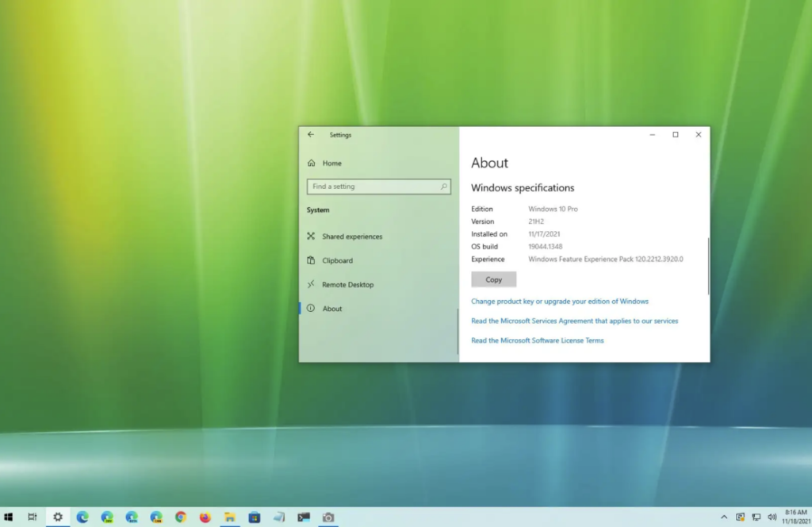This screenshot has height=527, width=812.
Task: Open Task View from the taskbar
Action: (33, 517)
